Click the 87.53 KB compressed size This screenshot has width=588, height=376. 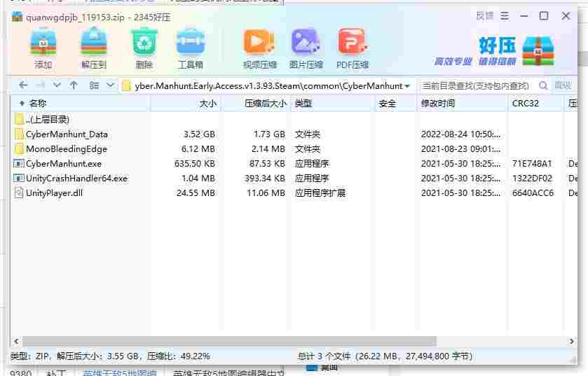[267, 164]
